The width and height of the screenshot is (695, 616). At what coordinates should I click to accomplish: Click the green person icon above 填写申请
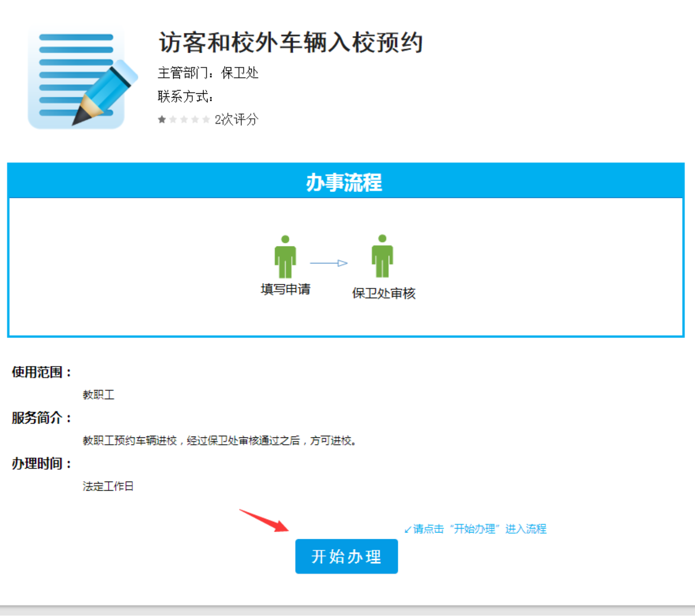pyautogui.click(x=285, y=257)
